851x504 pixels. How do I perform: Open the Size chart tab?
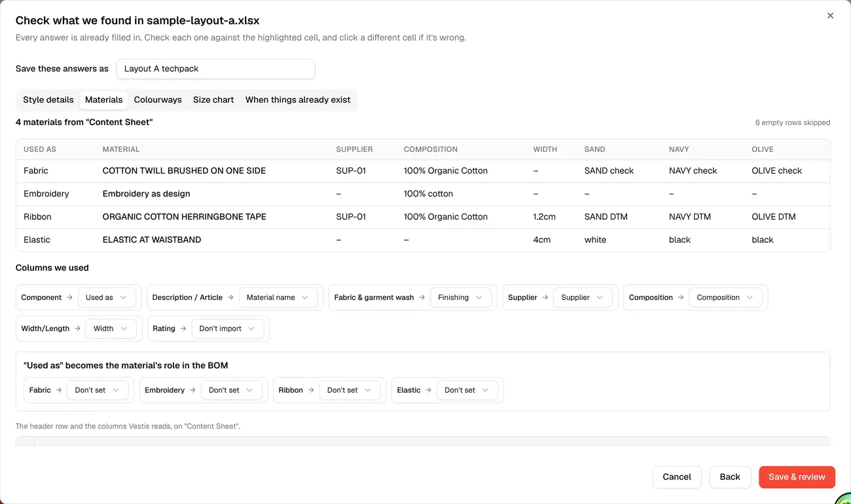[x=213, y=100]
